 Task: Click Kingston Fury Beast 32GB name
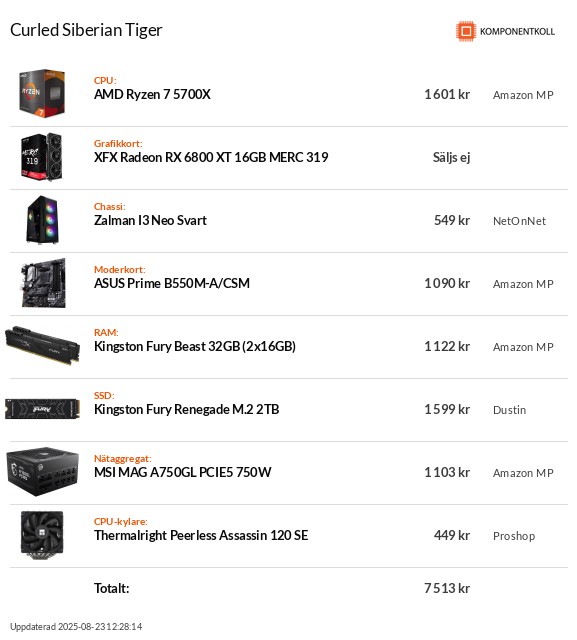coord(195,346)
